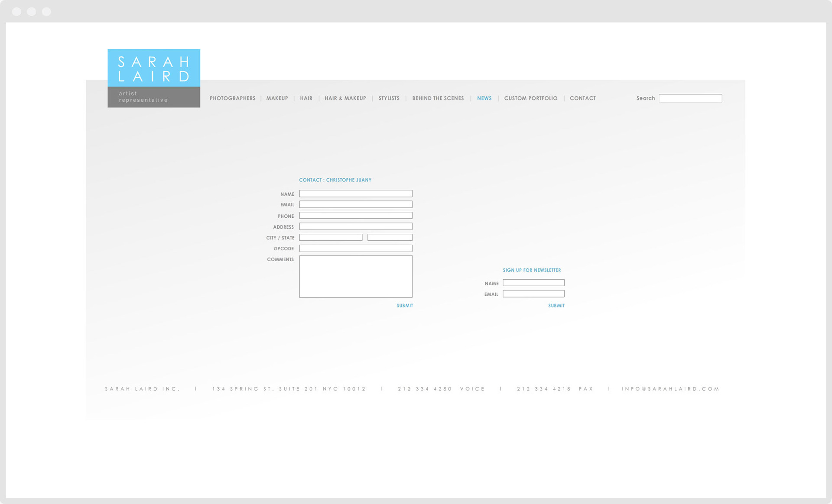
Task: Open the Hair navigation link
Action: (x=306, y=98)
